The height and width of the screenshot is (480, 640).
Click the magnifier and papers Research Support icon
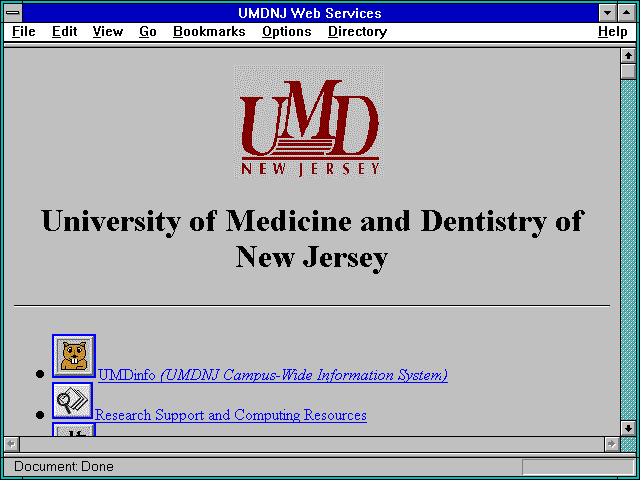click(73, 400)
